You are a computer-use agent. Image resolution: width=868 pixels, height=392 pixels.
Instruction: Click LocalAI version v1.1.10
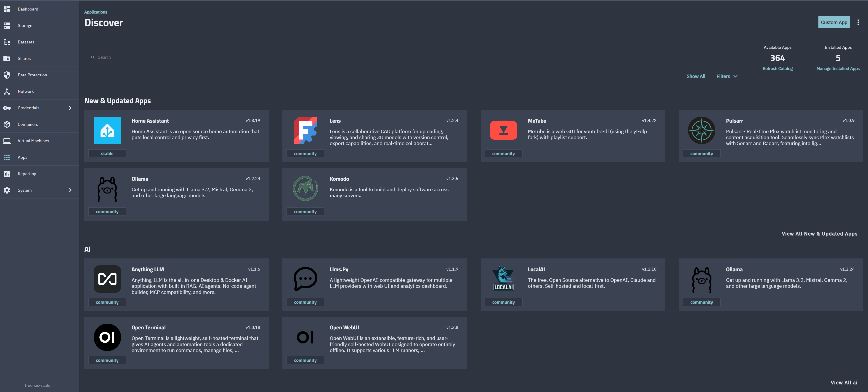coord(649,269)
